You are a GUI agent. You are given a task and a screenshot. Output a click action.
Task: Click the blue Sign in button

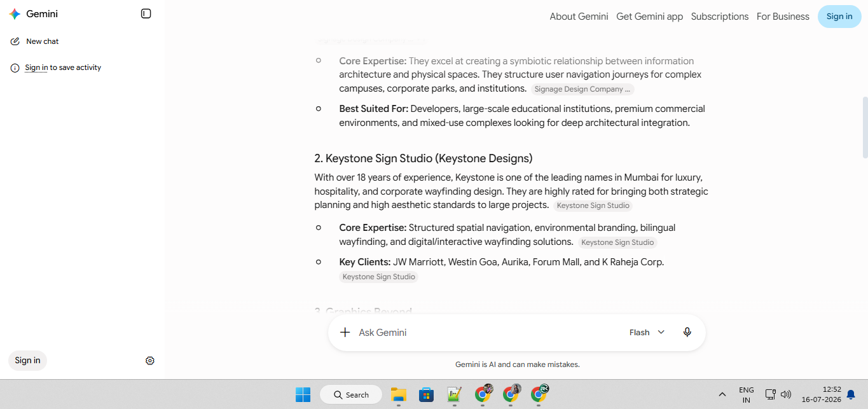(839, 17)
